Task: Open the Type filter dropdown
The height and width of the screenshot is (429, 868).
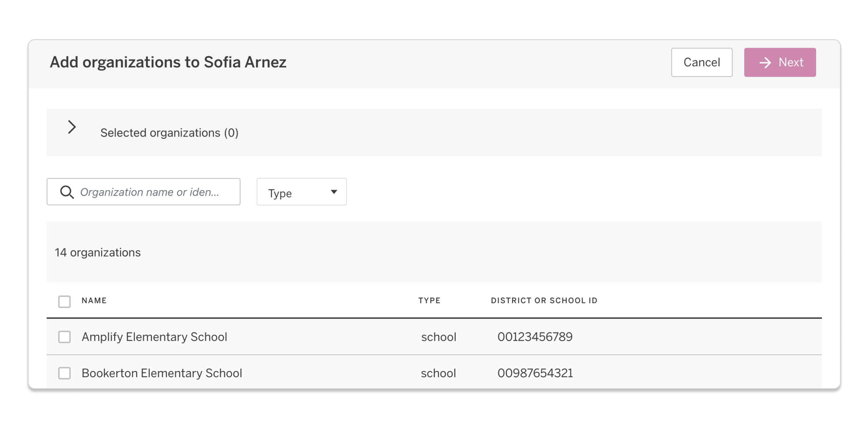Action: 301,192
